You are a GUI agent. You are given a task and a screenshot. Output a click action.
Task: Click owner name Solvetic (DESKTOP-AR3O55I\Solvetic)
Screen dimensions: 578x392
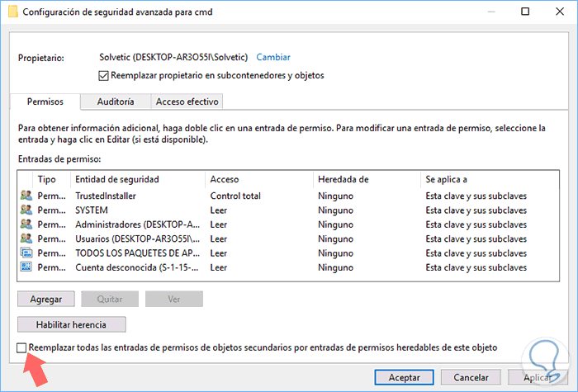(x=173, y=57)
